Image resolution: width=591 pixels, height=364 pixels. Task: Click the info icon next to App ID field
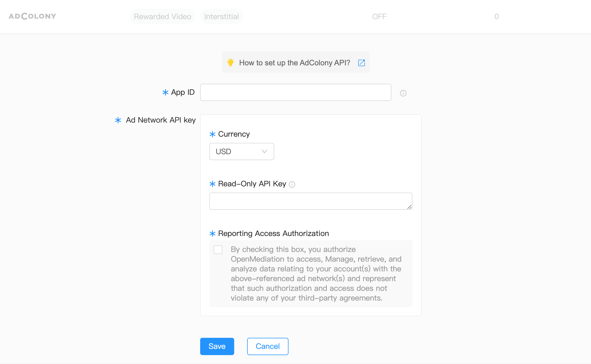(x=403, y=93)
